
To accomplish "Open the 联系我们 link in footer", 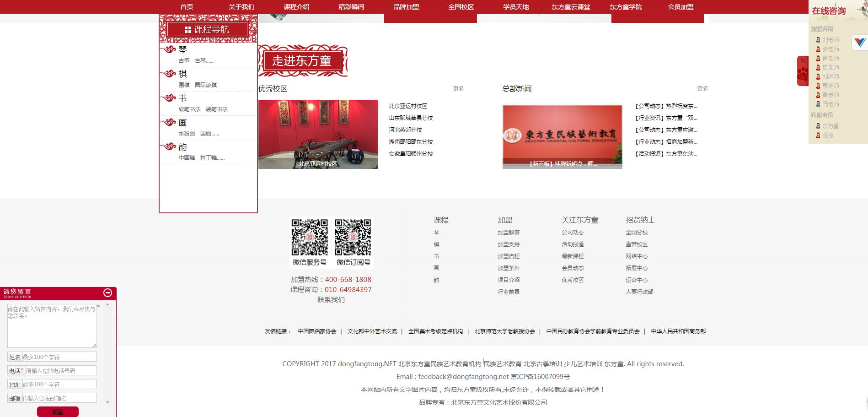I will (x=331, y=300).
